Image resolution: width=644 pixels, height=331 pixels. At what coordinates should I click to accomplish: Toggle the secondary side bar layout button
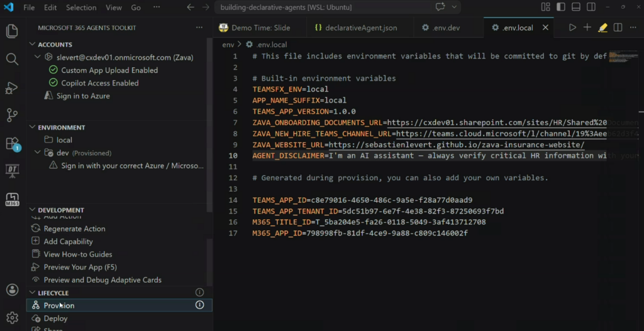(x=590, y=8)
